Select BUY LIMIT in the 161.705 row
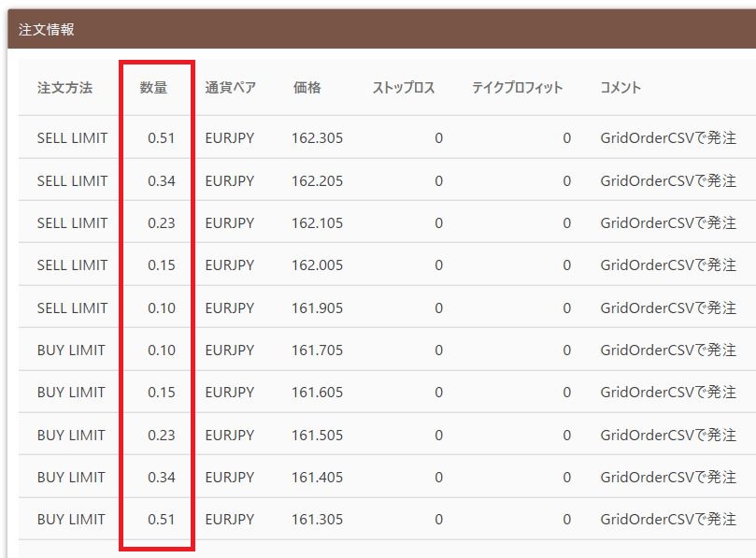The width and height of the screenshot is (756, 558). click(x=71, y=350)
